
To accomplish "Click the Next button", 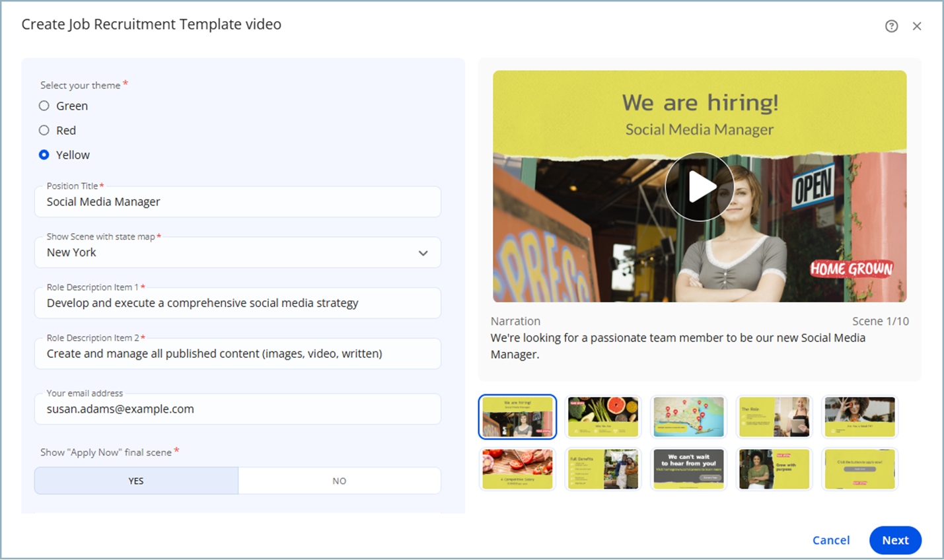I will pyautogui.click(x=895, y=540).
